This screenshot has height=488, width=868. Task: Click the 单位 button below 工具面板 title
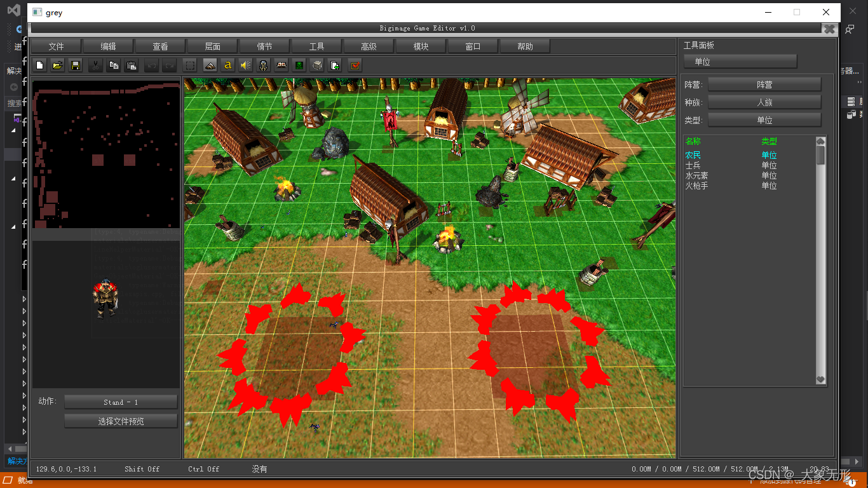point(740,62)
